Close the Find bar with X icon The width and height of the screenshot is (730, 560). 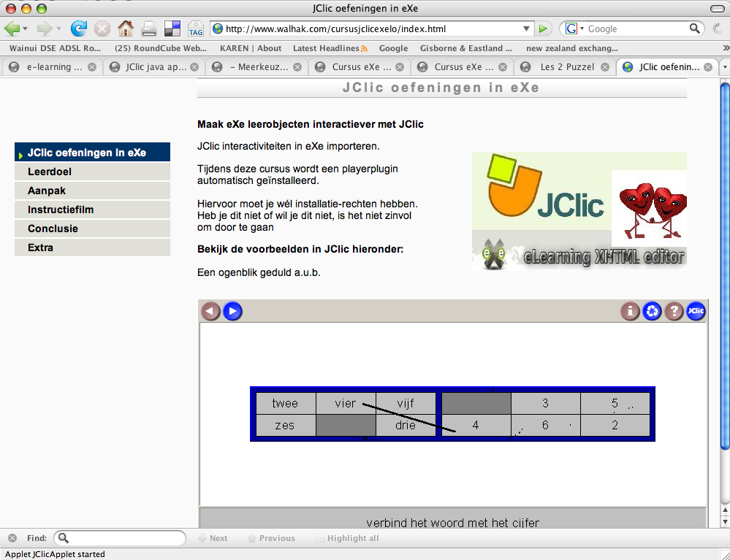(12, 538)
